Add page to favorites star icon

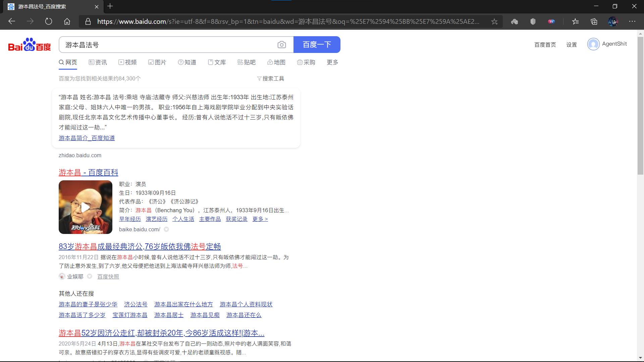pos(494,21)
